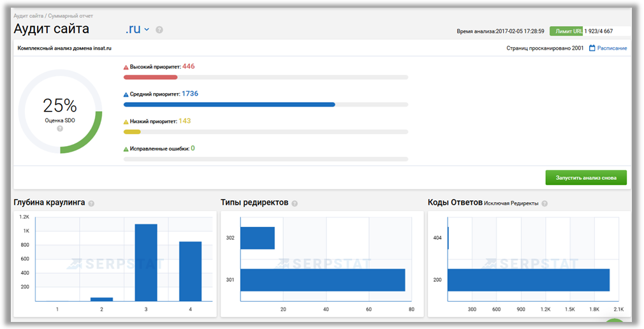Click the help icon beside Типы редиректов
This screenshot has width=644, height=329.
pos(295,203)
